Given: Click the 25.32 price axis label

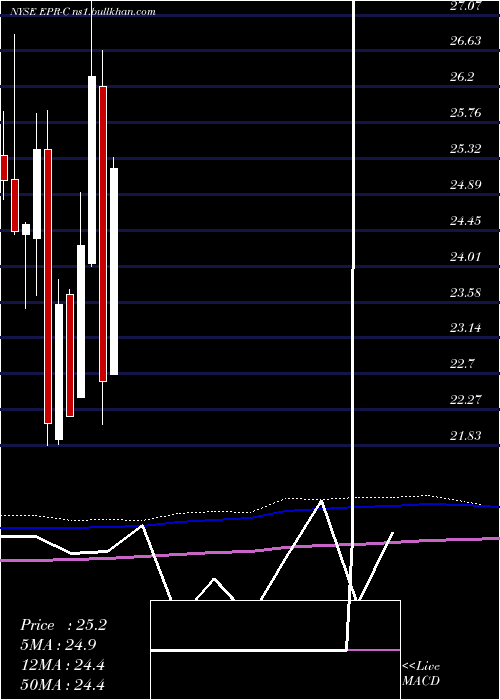Looking at the screenshot, I should pos(466,149).
